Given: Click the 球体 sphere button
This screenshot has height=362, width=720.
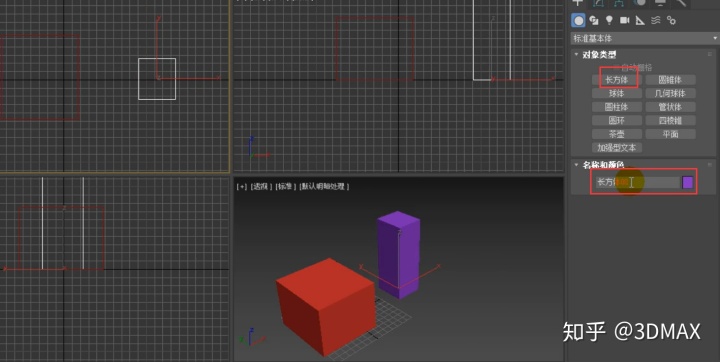Looking at the screenshot, I should (x=617, y=93).
